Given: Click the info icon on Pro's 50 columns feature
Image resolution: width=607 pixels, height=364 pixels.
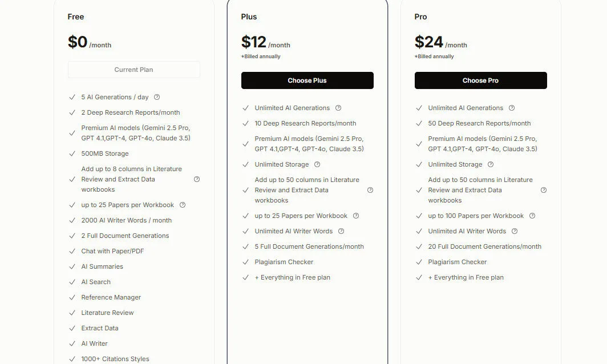Looking at the screenshot, I should coord(543,190).
